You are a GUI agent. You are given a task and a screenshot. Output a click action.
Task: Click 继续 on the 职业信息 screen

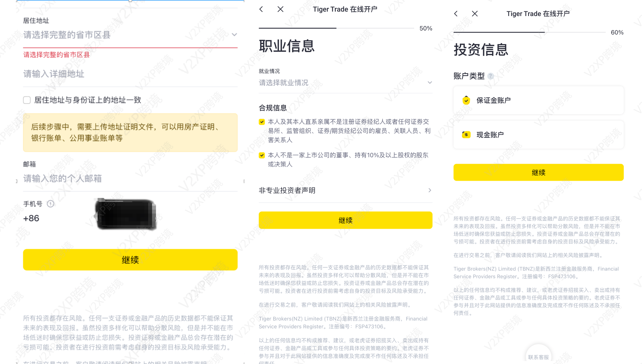coord(345,220)
